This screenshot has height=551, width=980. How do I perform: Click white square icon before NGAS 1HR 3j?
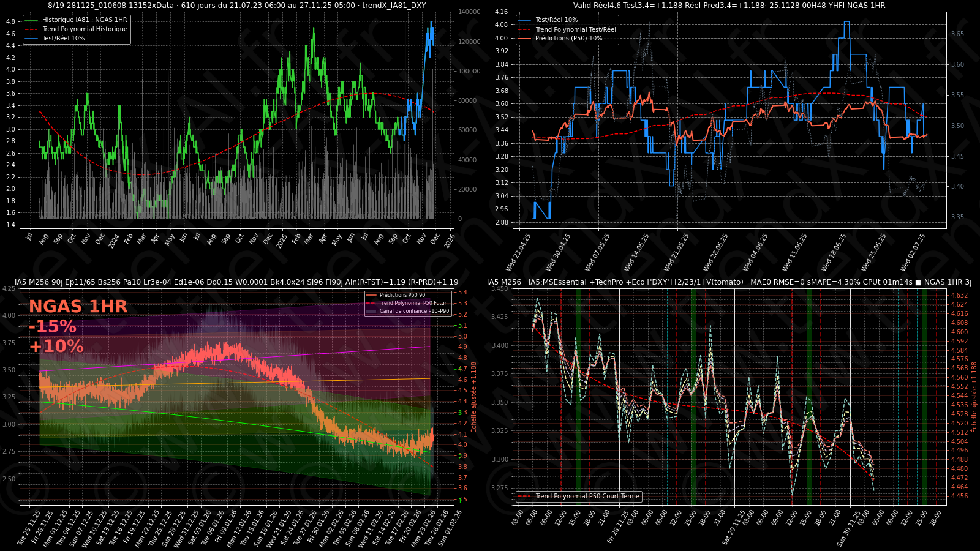918,282
